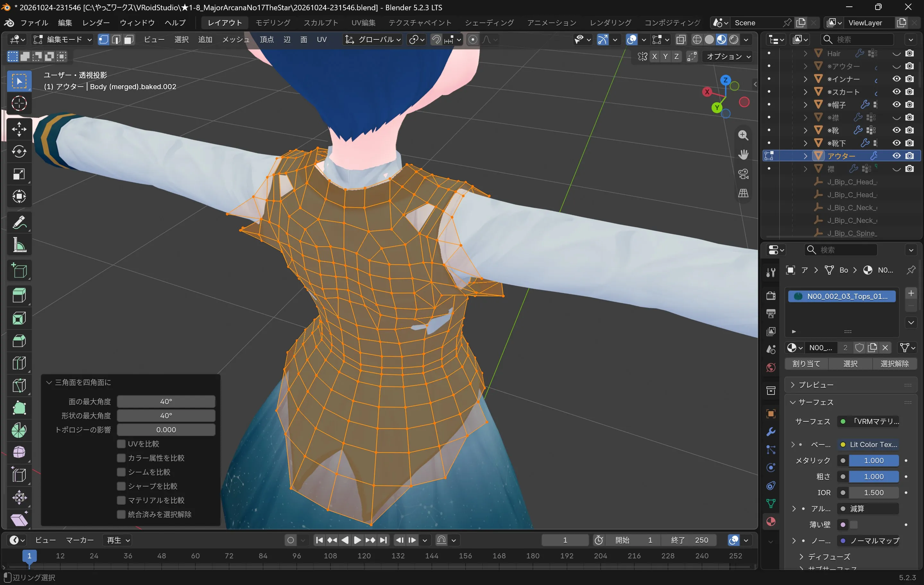This screenshot has width=924, height=585.
Task: Click the zoom magnifier viewport icon
Action: click(x=743, y=135)
